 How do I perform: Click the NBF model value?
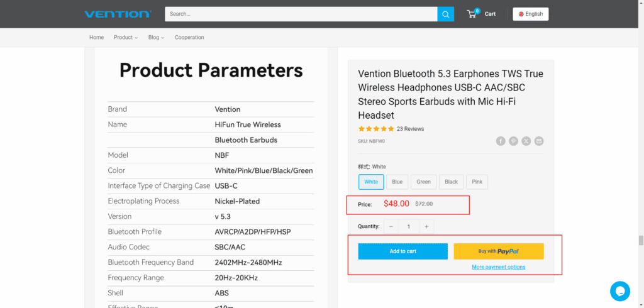[x=222, y=155]
